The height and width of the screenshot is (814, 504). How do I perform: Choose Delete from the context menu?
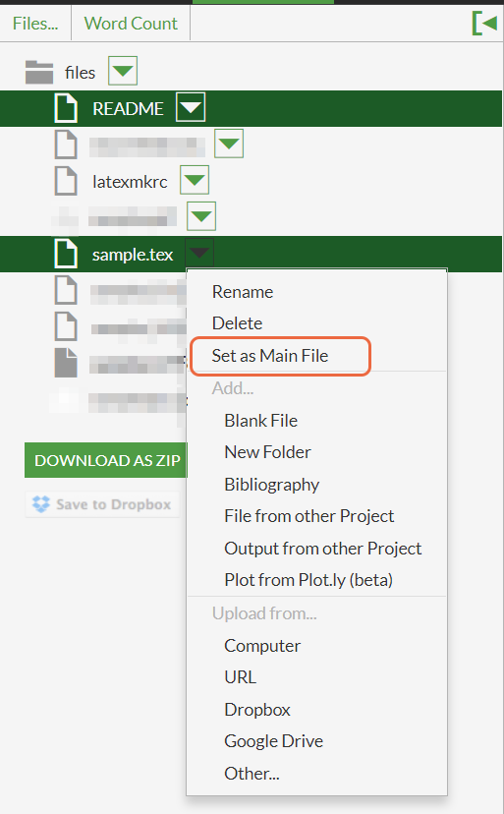[237, 323]
